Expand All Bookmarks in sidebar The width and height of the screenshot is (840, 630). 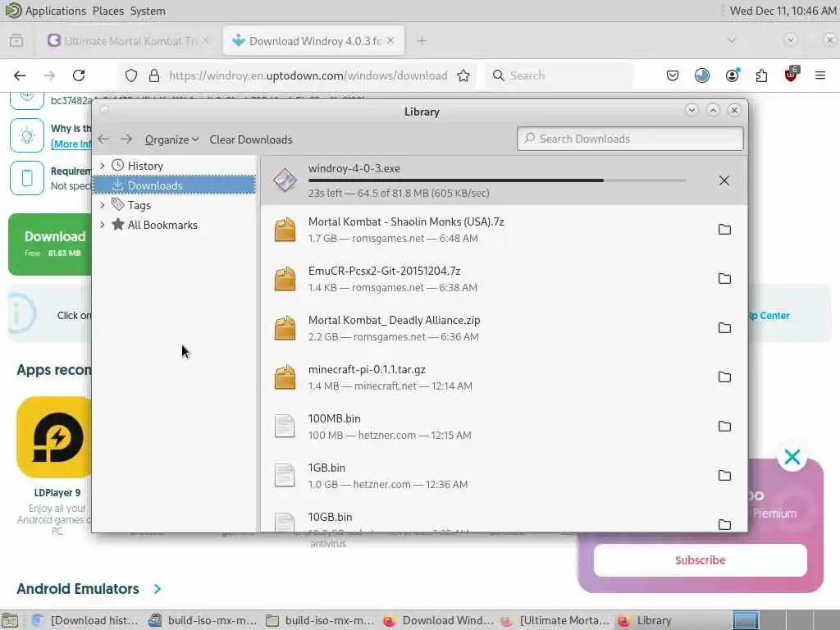click(x=103, y=225)
